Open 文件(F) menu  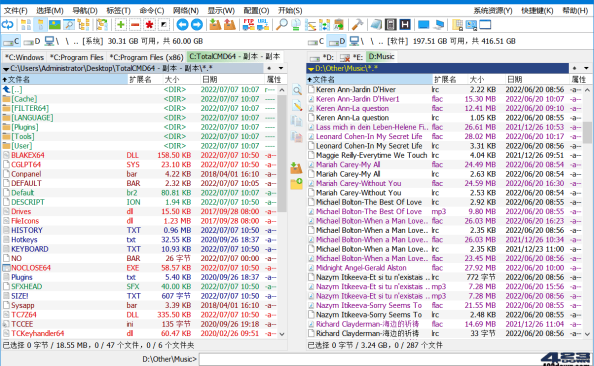(16, 11)
